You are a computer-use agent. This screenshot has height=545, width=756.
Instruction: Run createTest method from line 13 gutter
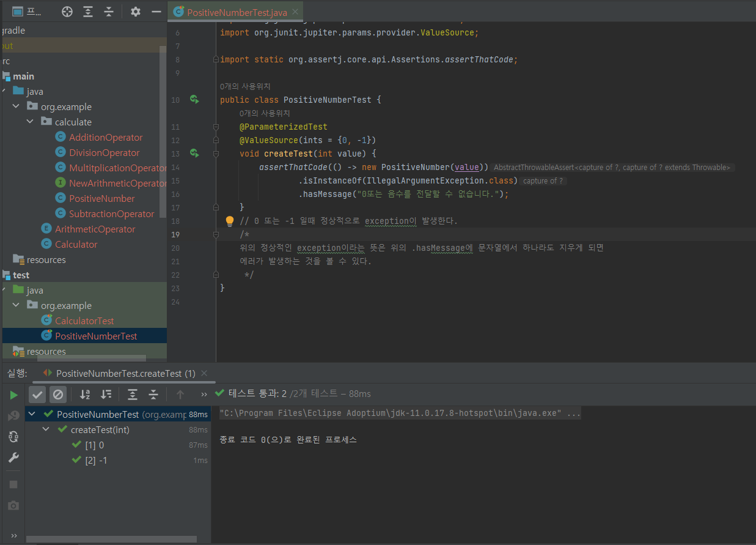tap(194, 153)
